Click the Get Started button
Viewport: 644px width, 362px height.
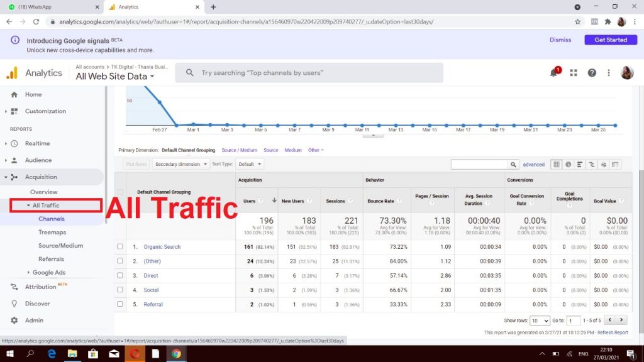tap(610, 40)
